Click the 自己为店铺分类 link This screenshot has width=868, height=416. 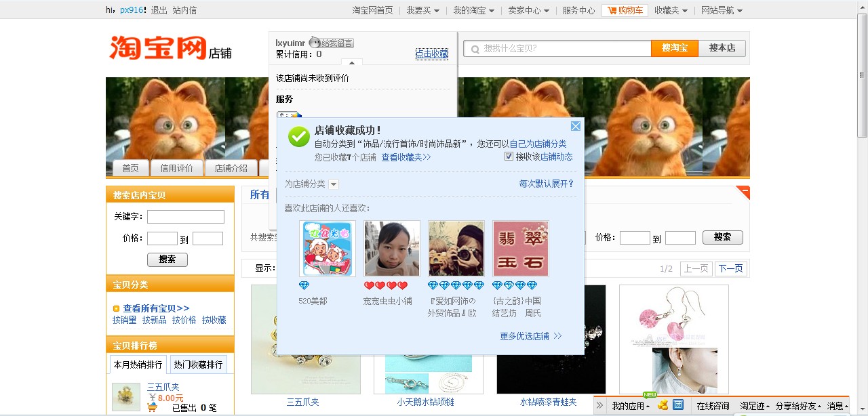click(538, 144)
